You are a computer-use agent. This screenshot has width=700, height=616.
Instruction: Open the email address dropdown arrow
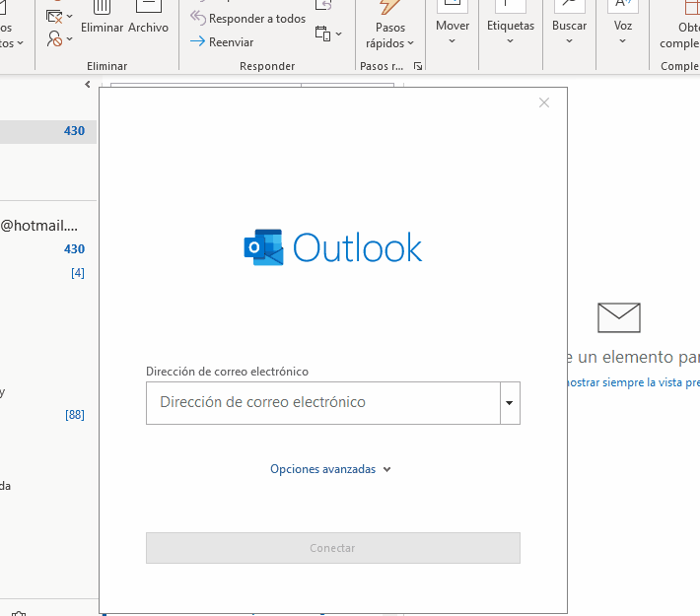[x=510, y=403]
